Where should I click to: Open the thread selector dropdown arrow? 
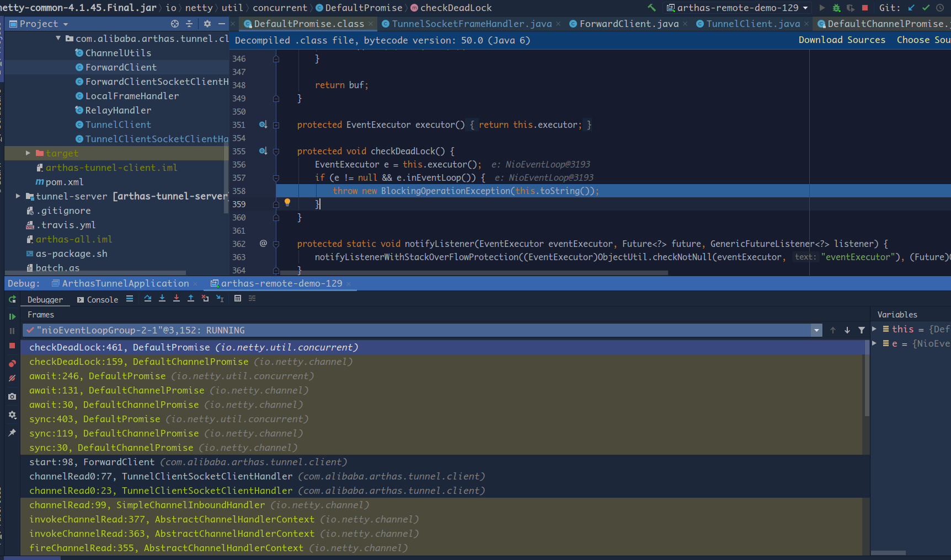pyautogui.click(x=816, y=330)
